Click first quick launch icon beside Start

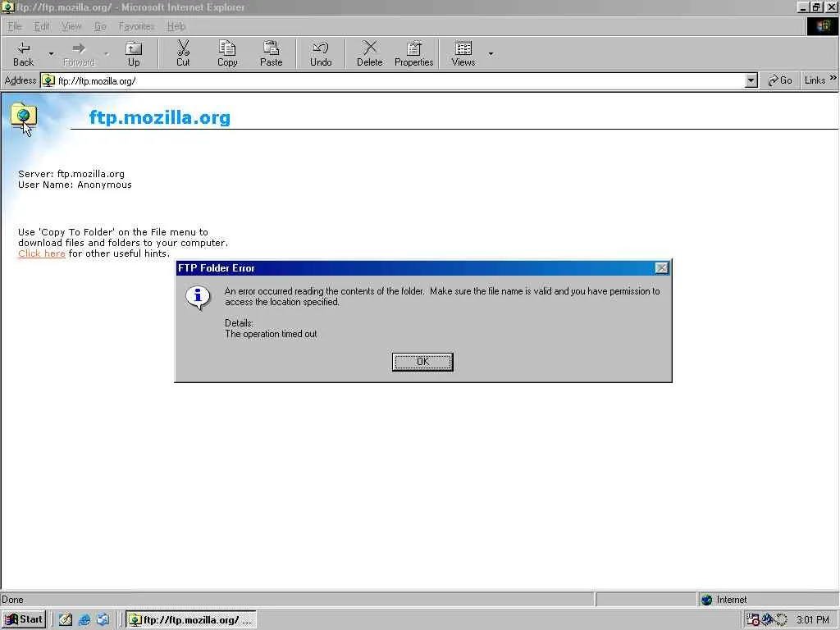point(66,620)
